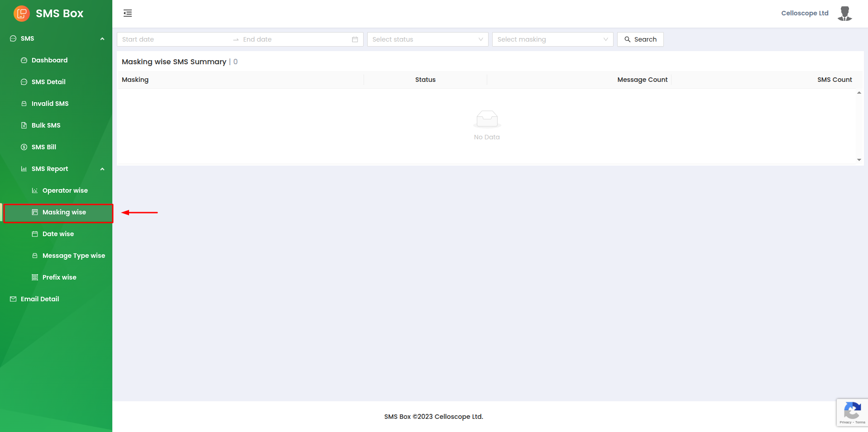
Task: Click the SMS Box logo icon
Action: 21,14
